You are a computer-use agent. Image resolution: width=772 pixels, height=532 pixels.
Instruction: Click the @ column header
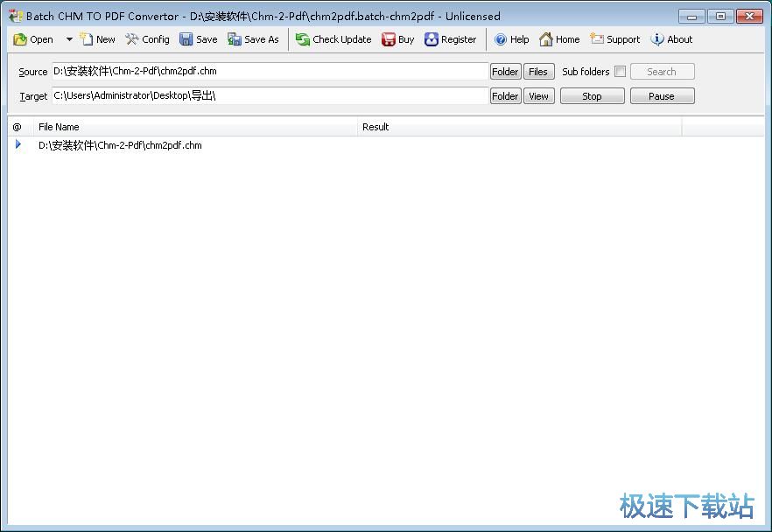coord(20,127)
